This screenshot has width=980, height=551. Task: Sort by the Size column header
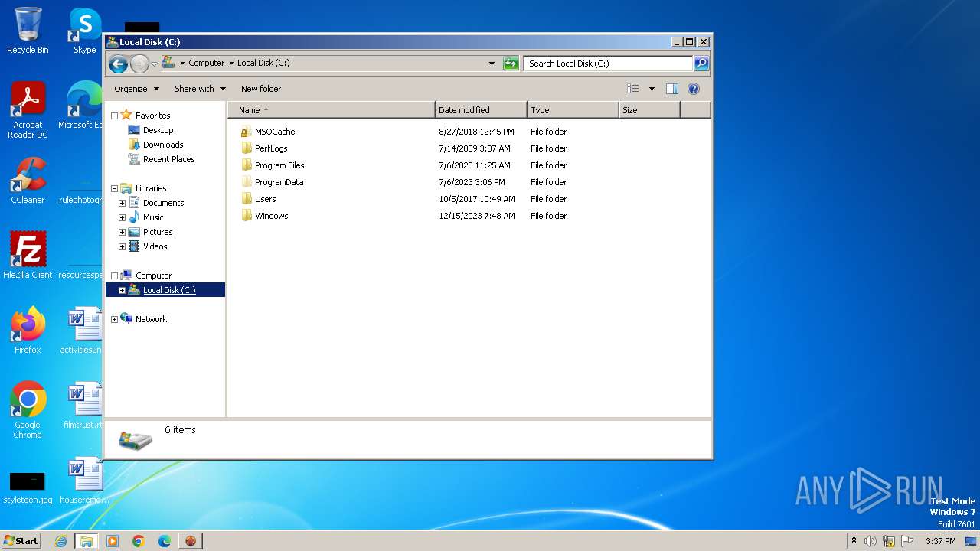click(x=649, y=110)
